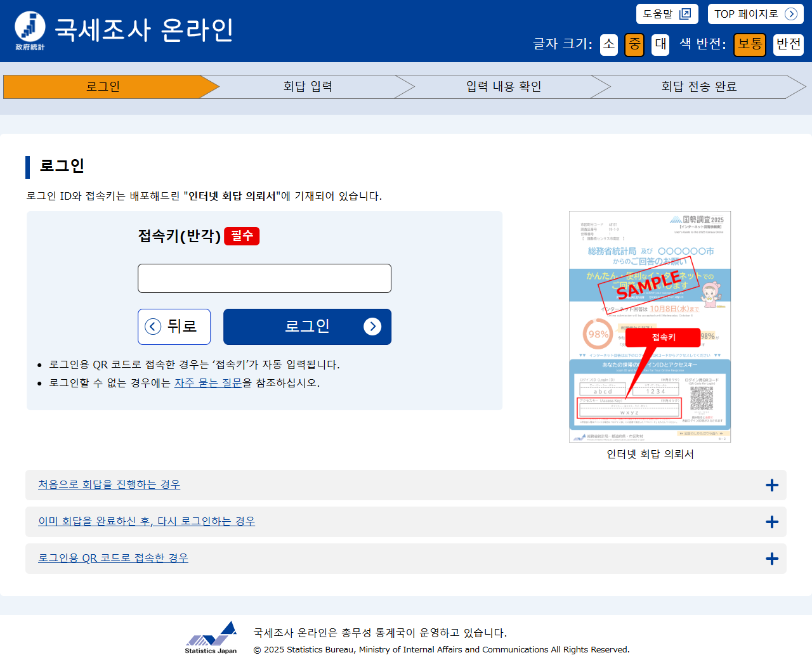Click plus icon for 로그인용 QR 코드 section
The image size is (812, 667).
click(771, 559)
